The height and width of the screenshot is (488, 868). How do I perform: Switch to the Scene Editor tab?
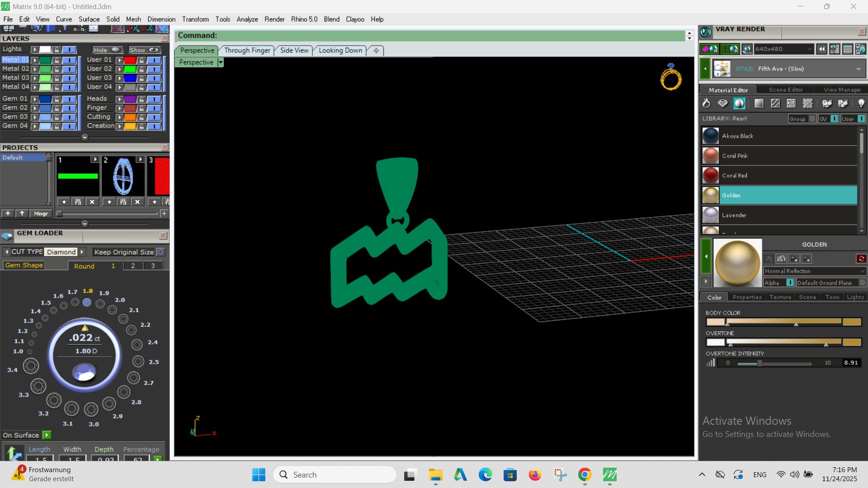(786, 90)
